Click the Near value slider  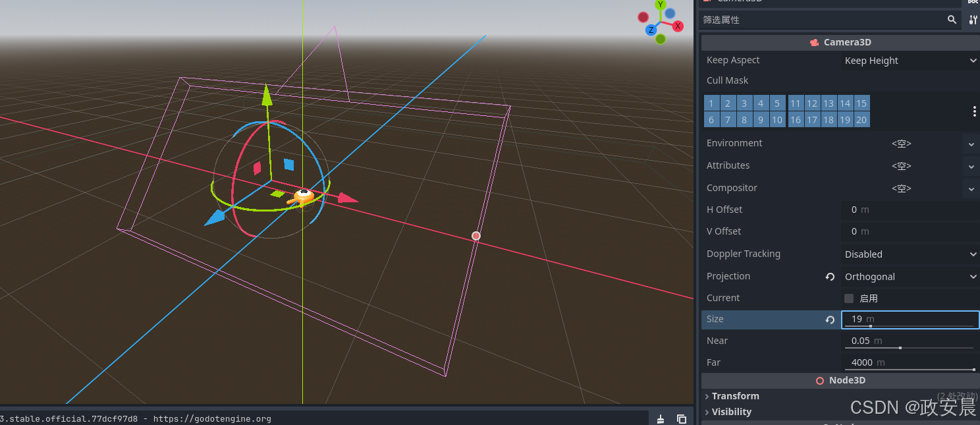pos(909,348)
